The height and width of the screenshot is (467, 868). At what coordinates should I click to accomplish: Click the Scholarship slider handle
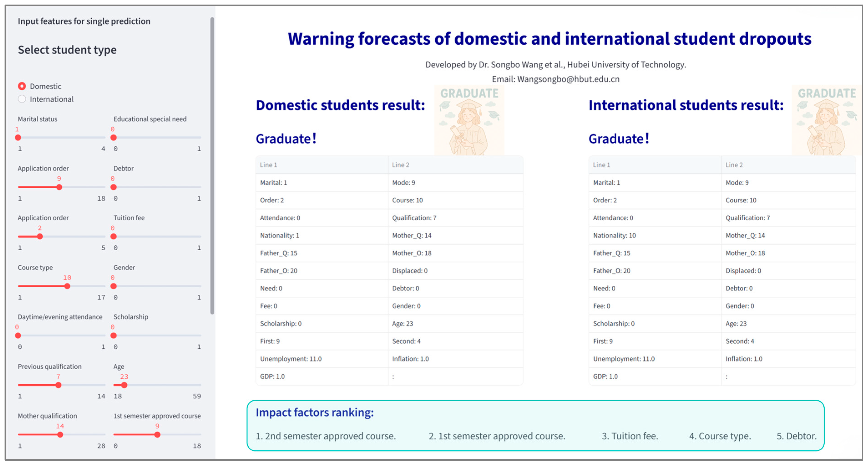(x=114, y=335)
